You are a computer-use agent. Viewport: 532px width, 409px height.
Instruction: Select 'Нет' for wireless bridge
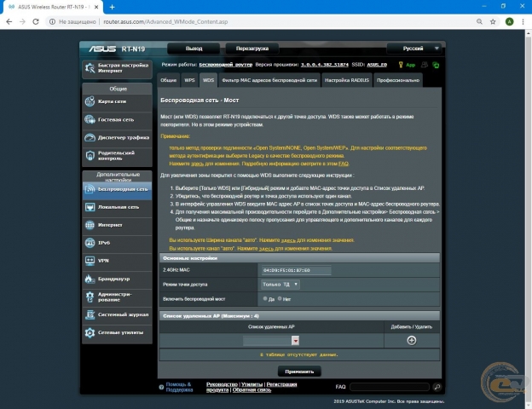[280, 299]
